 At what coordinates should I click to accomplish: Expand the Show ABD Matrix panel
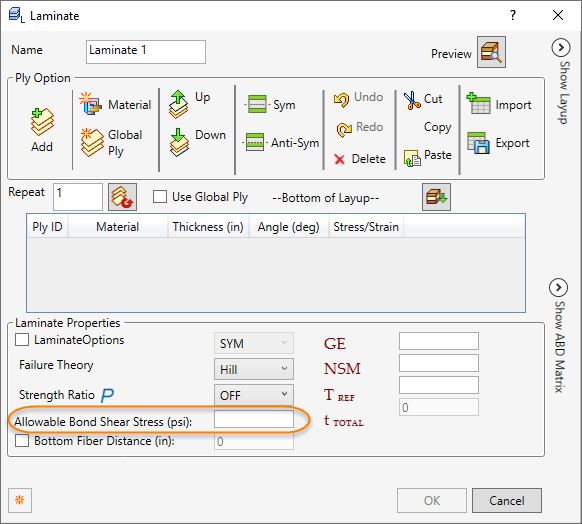(x=558, y=287)
